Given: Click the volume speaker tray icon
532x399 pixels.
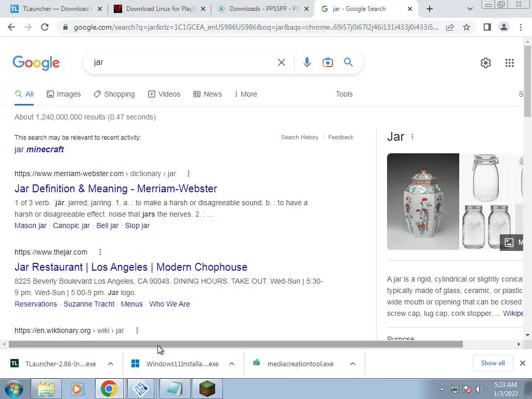Looking at the screenshot, I should coord(480,389).
